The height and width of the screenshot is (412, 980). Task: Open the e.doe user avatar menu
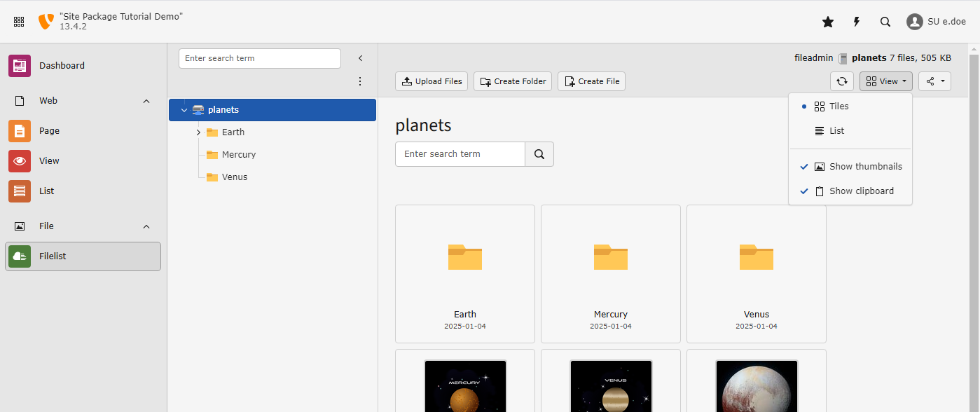point(936,22)
